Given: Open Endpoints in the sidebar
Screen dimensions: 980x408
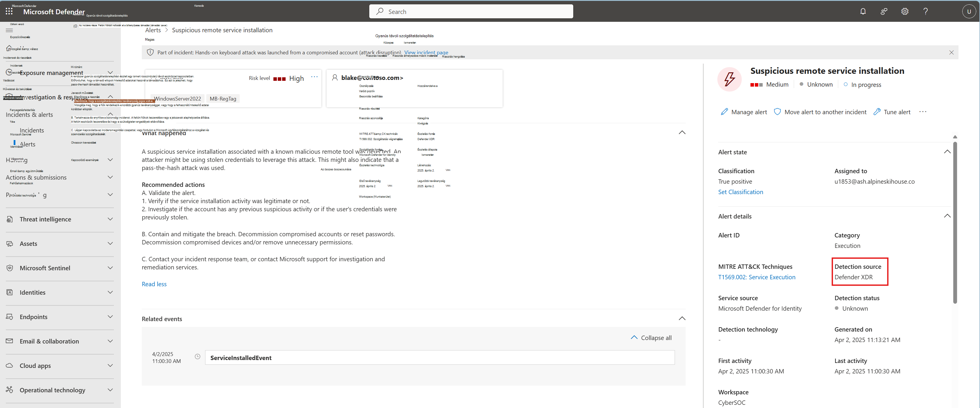Looking at the screenshot, I should point(60,317).
